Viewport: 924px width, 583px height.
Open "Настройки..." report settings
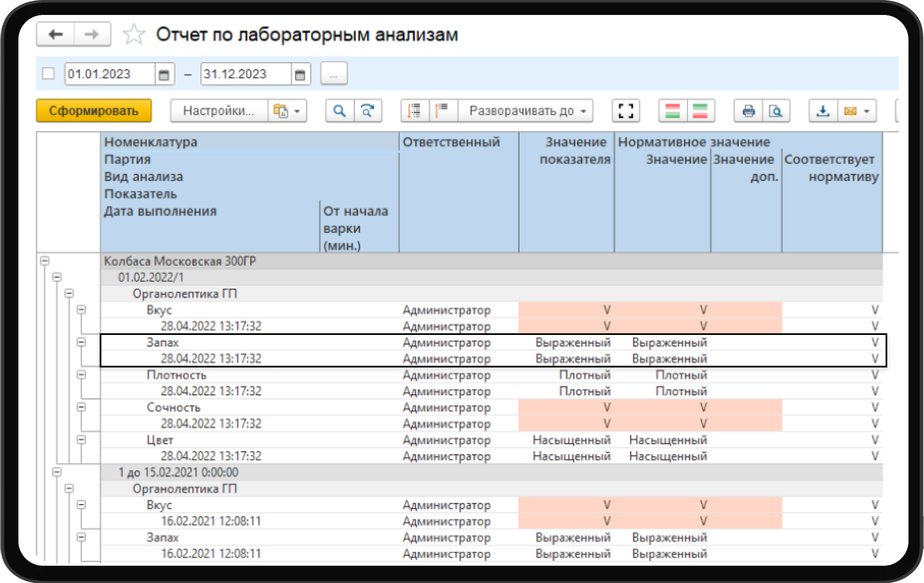coord(219,110)
